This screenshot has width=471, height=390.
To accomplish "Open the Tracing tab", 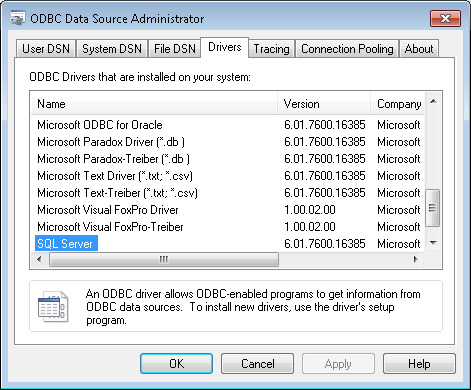I will pos(271,49).
